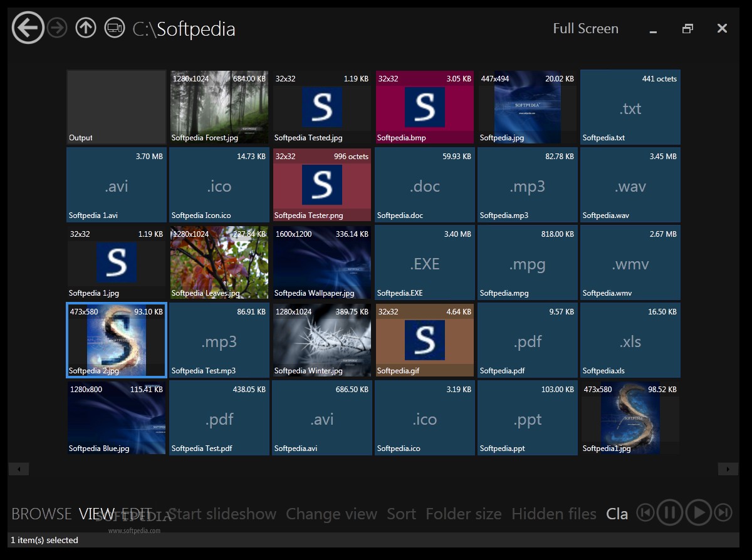Switch to the VIEW tab
The height and width of the screenshot is (560, 752).
coord(97,514)
